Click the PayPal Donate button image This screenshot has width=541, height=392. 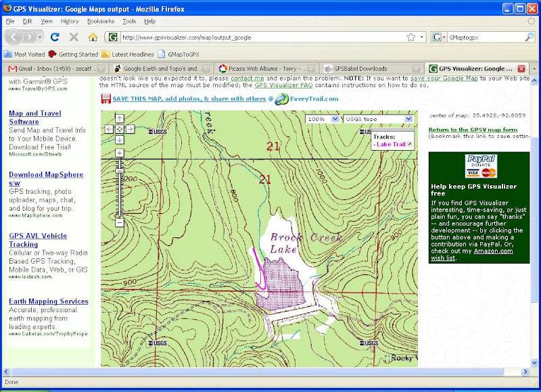(x=480, y=166)
